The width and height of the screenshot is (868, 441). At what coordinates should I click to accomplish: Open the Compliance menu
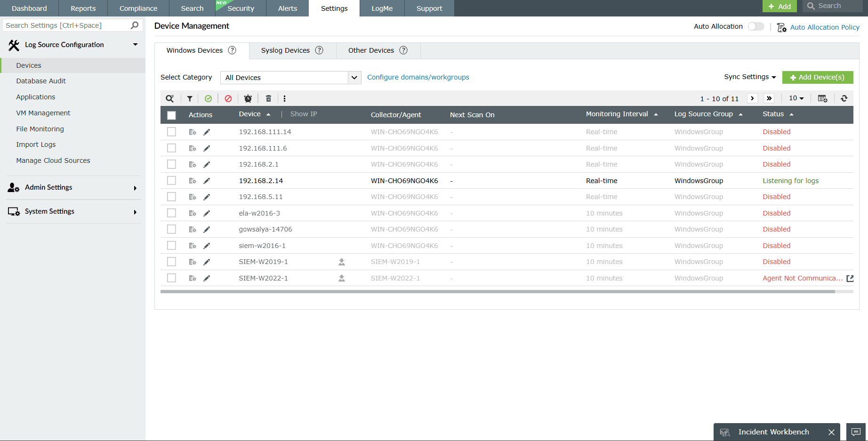click(138, 8)
